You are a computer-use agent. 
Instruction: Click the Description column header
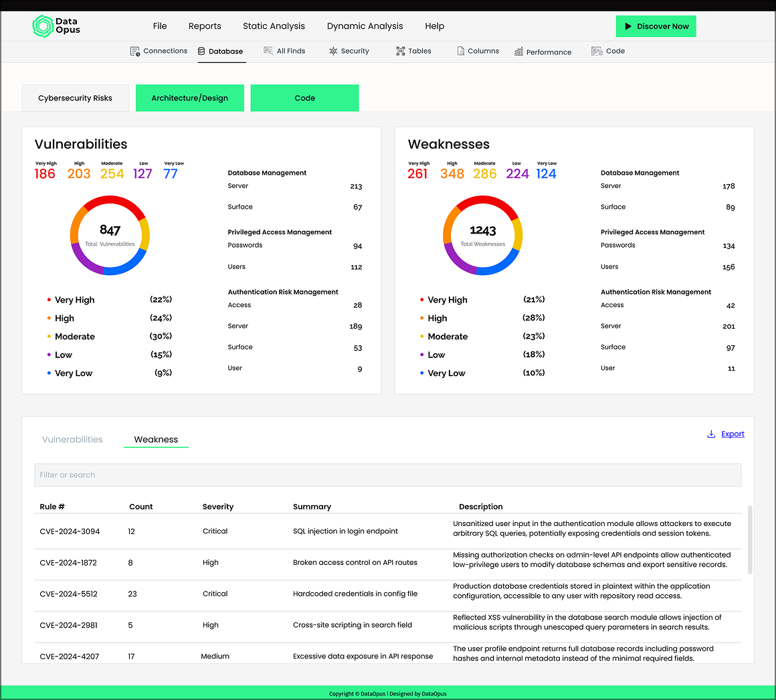tap(480, 507)
